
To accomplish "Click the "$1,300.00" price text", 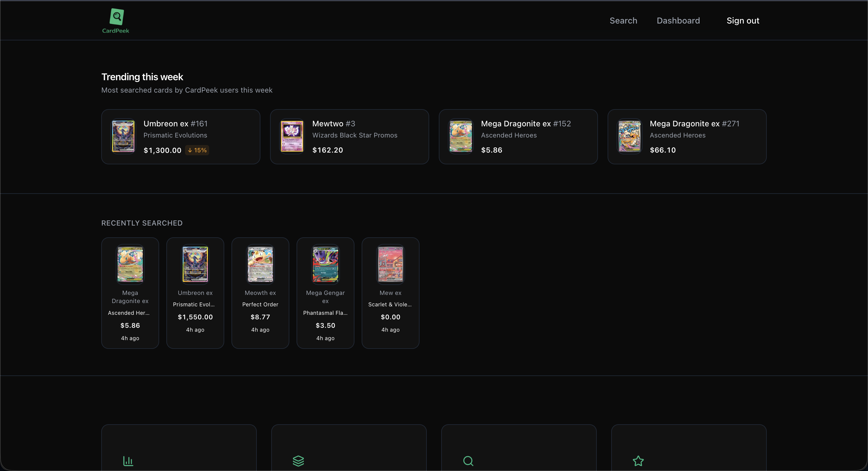I will (162, 150).
